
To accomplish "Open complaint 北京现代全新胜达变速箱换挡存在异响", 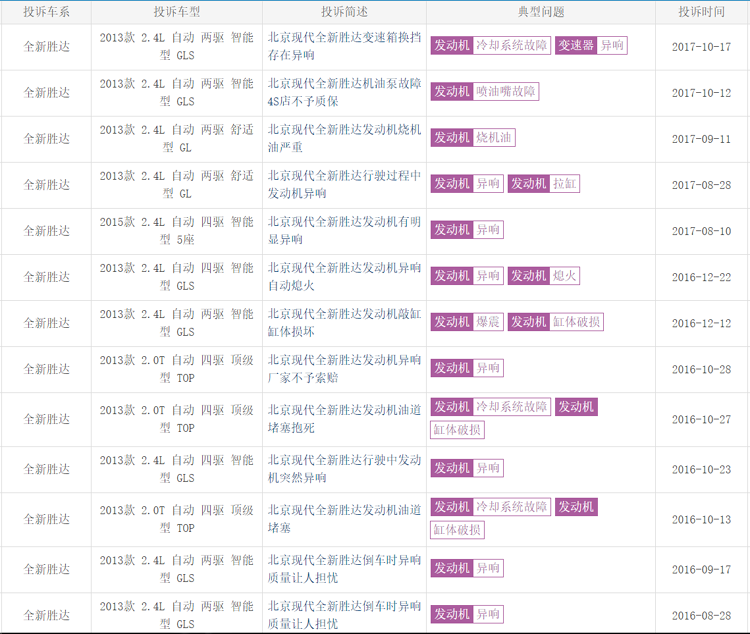I will click(x=344, y=46).
